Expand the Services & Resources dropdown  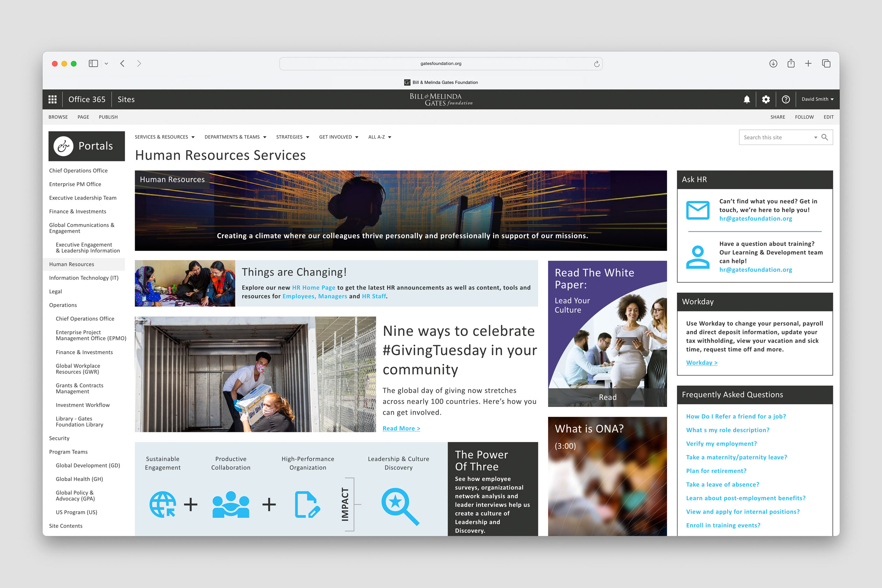point(164,137)
